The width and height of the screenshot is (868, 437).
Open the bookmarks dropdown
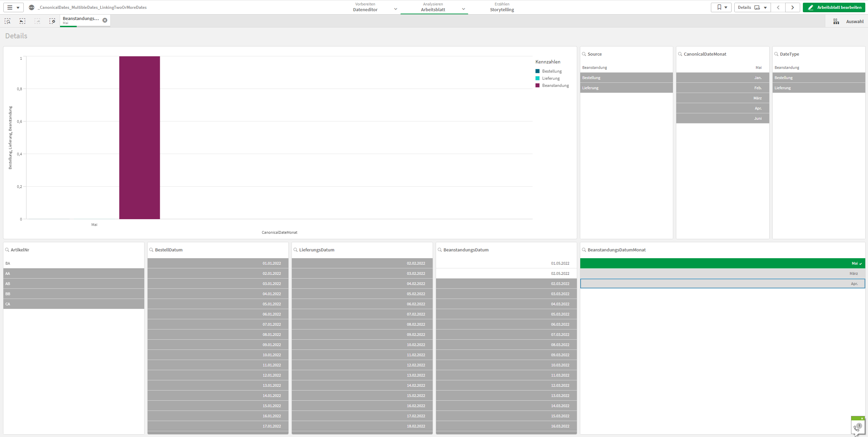[721, 7]
